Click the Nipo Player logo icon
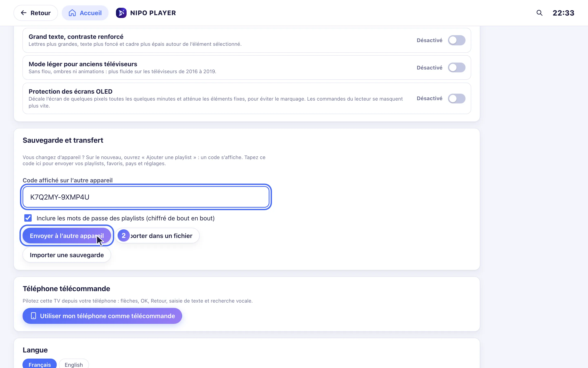This screenshot has height=368, width=588. point(121,13)
